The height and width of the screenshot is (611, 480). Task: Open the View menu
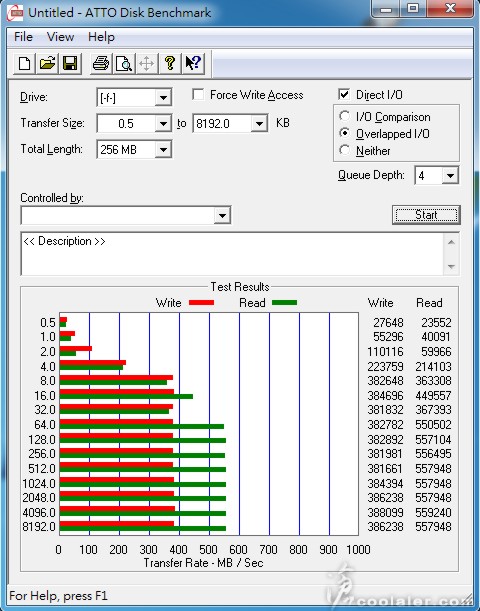click(60, 37)
